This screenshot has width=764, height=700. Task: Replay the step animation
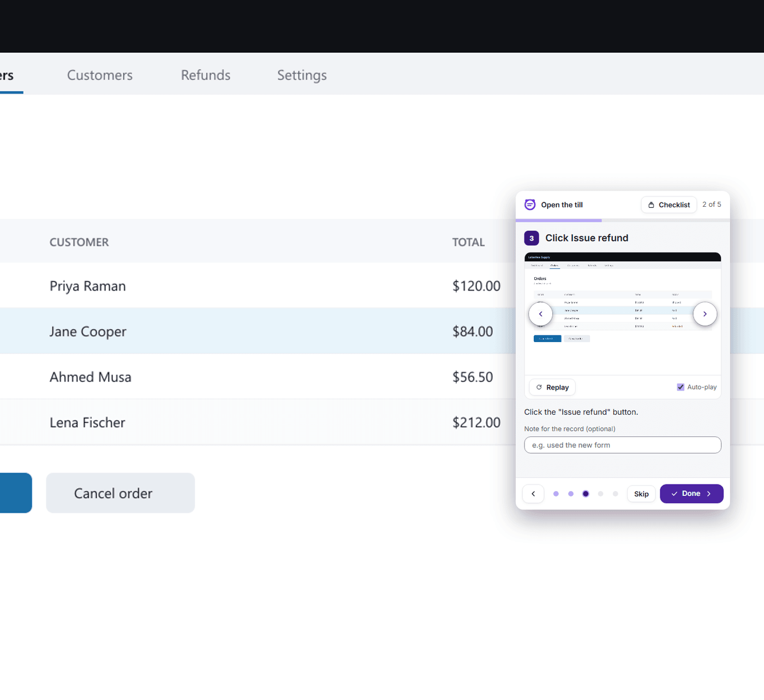coord(552,387)
